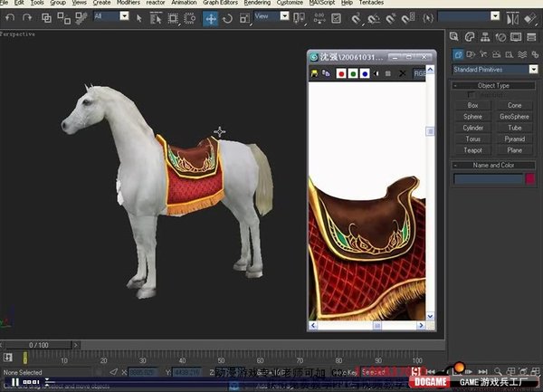Select the Move tool in main toolbar
The width and height of the screenshot is (543, 392).
click(210, 17)
